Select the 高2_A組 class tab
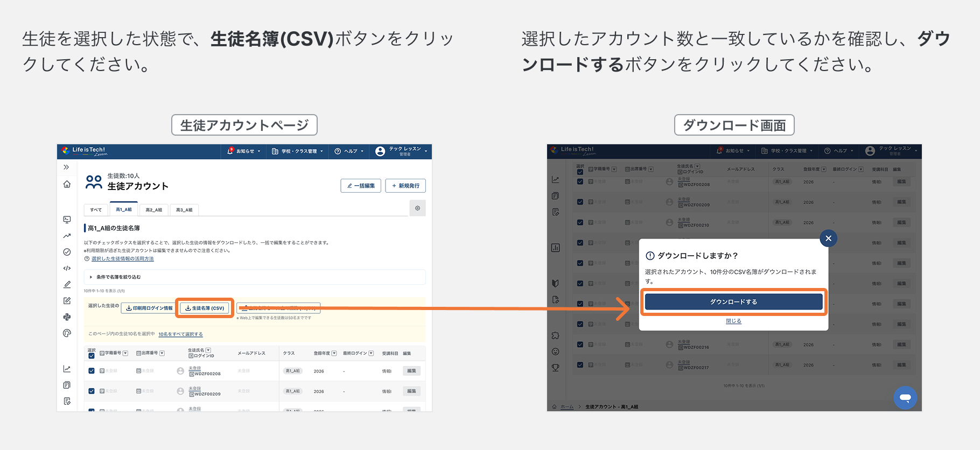Viewport: 980px width, 450px height. (154, 210)
